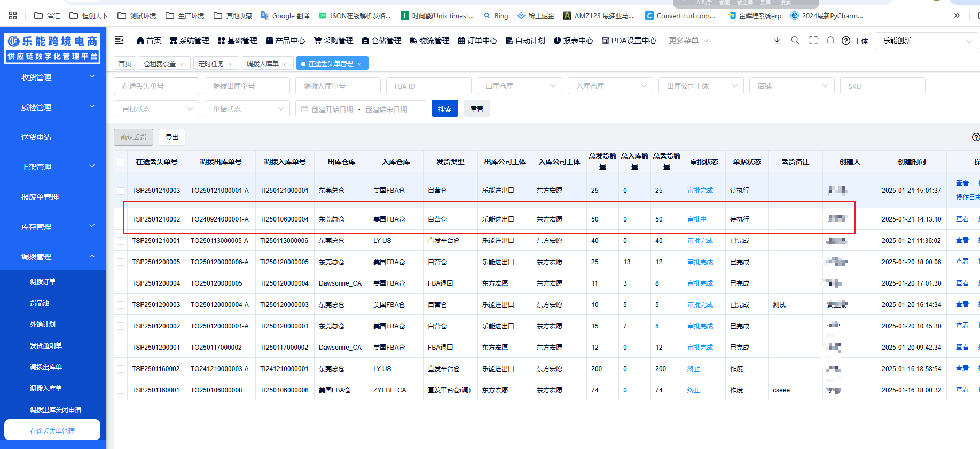The image size is (980, 449).
Task: Tick the select-all checkbox in table header
Action: click(121, 162)
